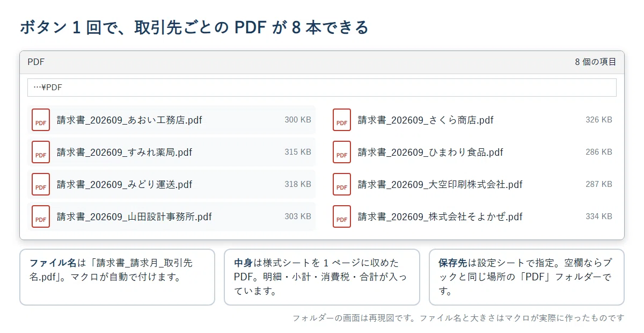644x333 pixels.
Task: Select file 請求書_202609_あおい工務店.pdf
Action: tap(171, 120)
